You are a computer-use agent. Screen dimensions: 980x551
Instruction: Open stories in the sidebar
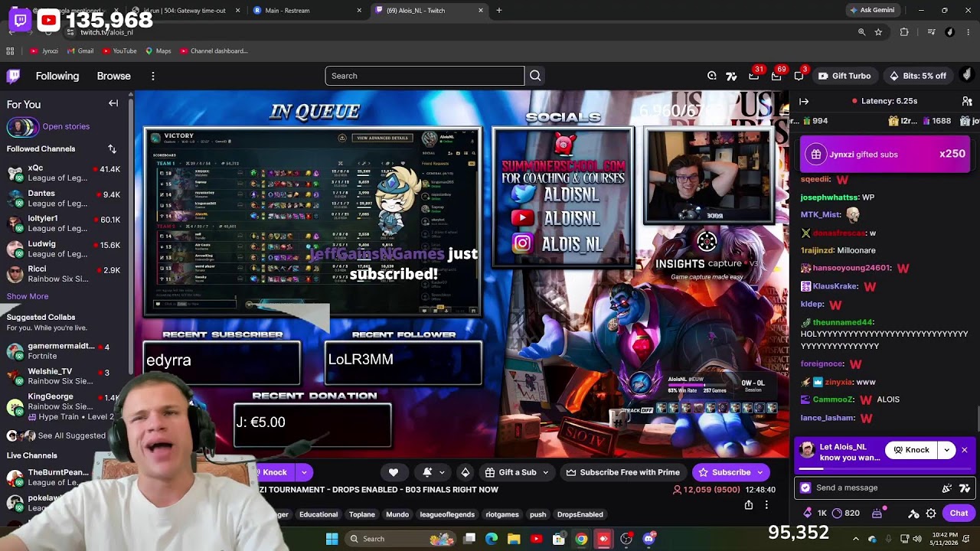click(48, 126)
